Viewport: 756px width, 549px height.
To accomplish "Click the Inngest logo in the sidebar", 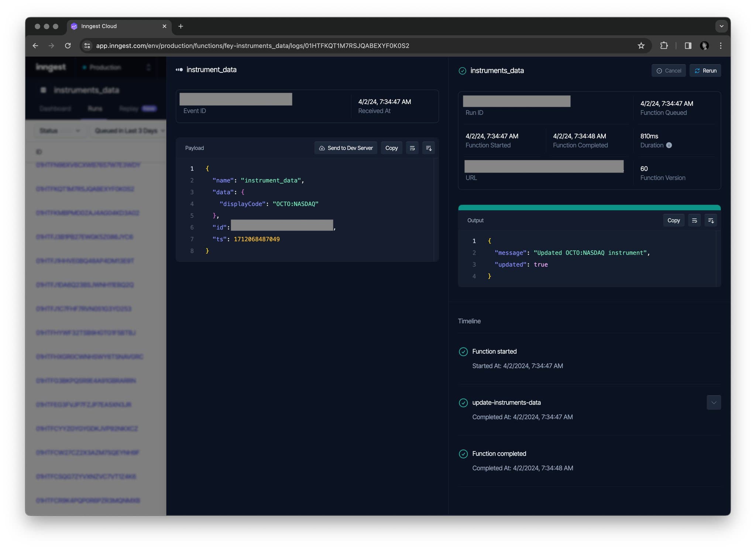I will [x=51, y=67].
